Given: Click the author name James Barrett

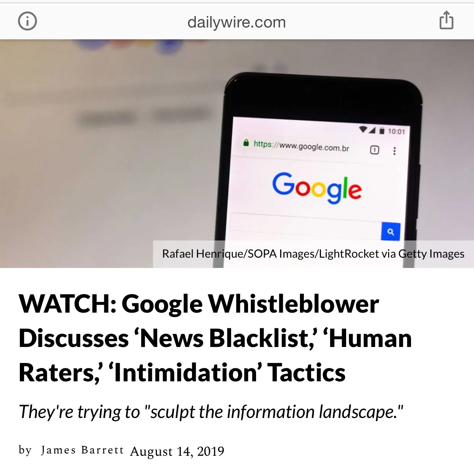Looking at the screenshot, I should click(82, 450).
